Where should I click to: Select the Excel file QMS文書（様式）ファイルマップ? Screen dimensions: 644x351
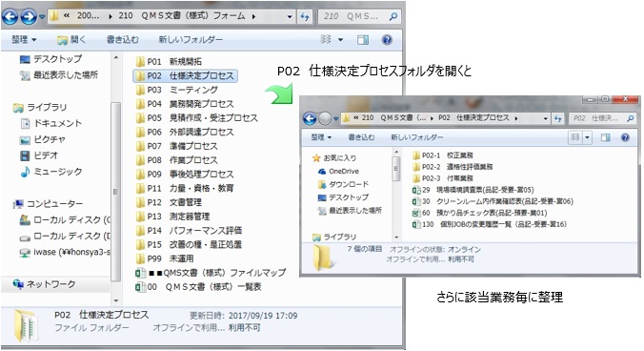point(211,273)
